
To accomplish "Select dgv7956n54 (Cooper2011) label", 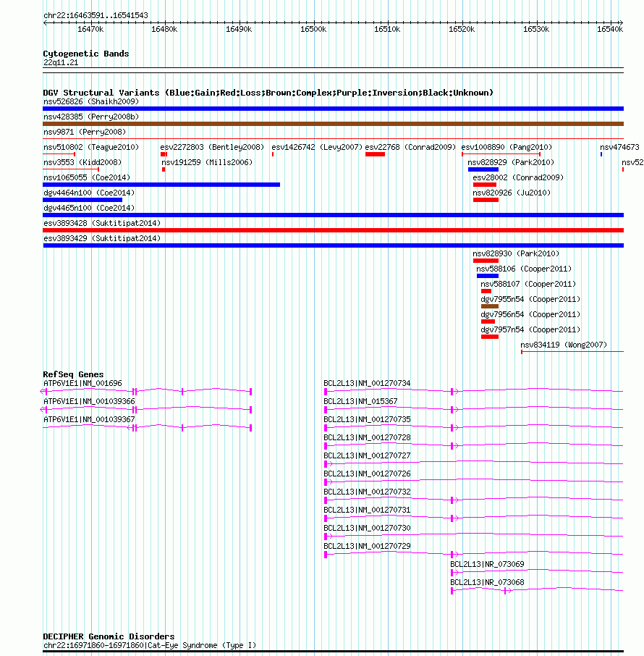I will coord(530,315).
